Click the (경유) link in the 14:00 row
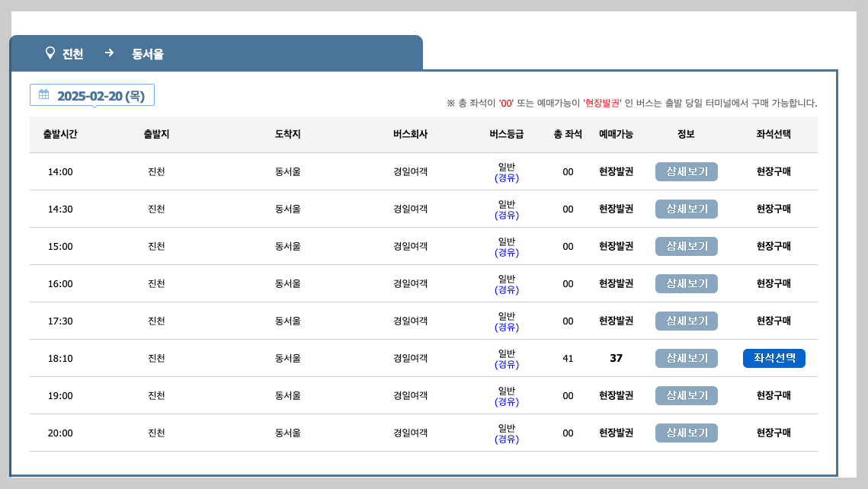Screen dimensions: 868x489 click(508, 177)
